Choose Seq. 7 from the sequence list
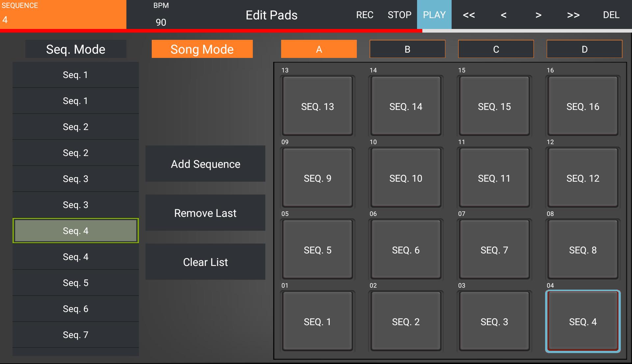 coord(75,335)
